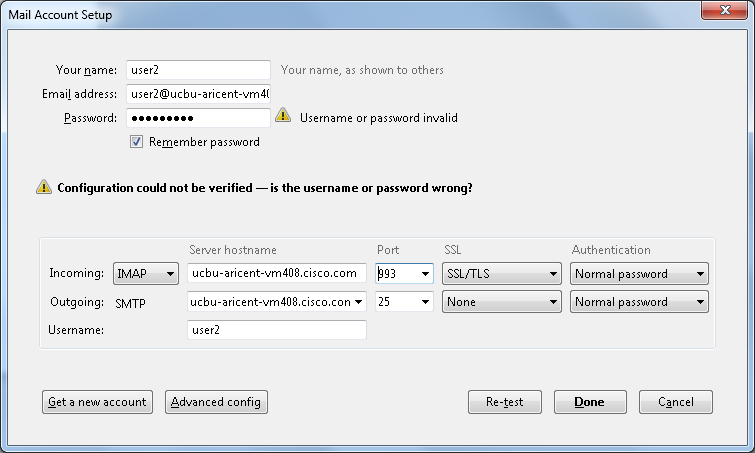Click the configuration warning triangle icon
The width and height of the screenshot is (755, 453).
coord(44,187)
